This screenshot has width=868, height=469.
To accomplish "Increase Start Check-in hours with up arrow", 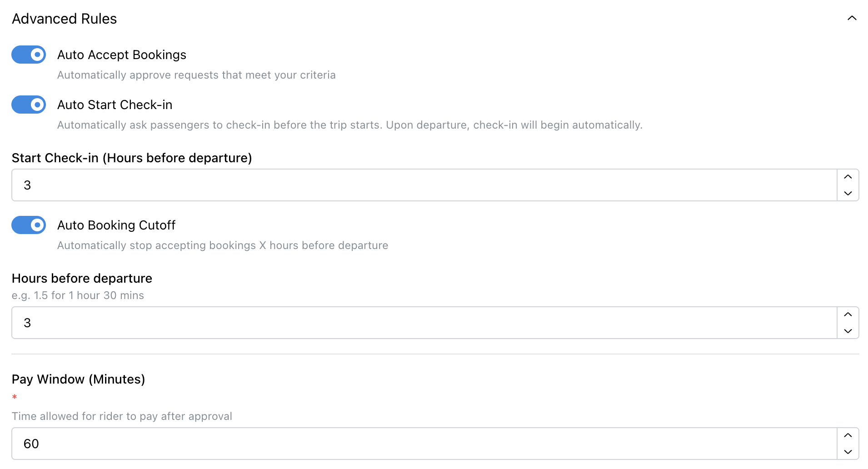I will tap(848, 177).
